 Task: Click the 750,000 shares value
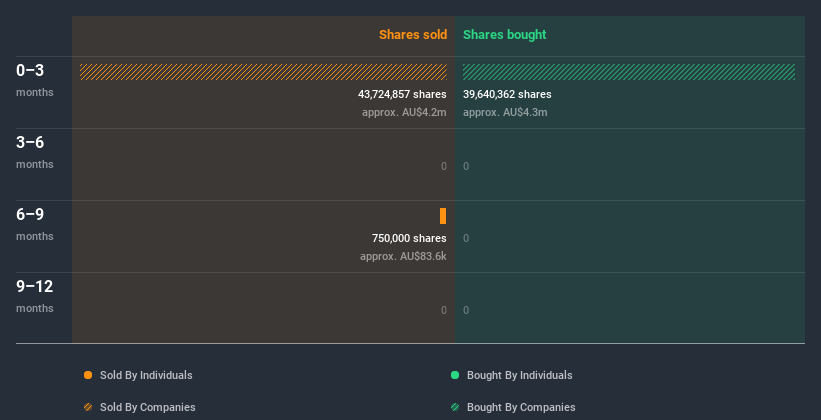pyautogui.click(x=409, y=238)
